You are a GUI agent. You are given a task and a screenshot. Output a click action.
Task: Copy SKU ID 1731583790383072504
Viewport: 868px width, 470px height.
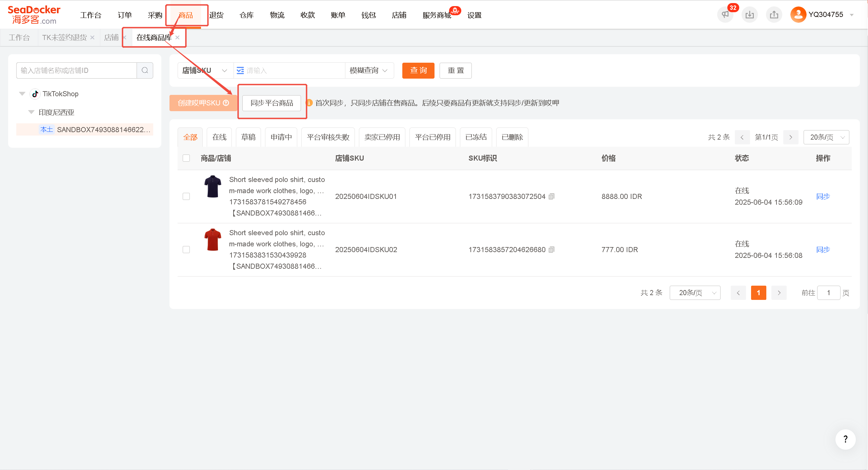click(x=551, y=197)
